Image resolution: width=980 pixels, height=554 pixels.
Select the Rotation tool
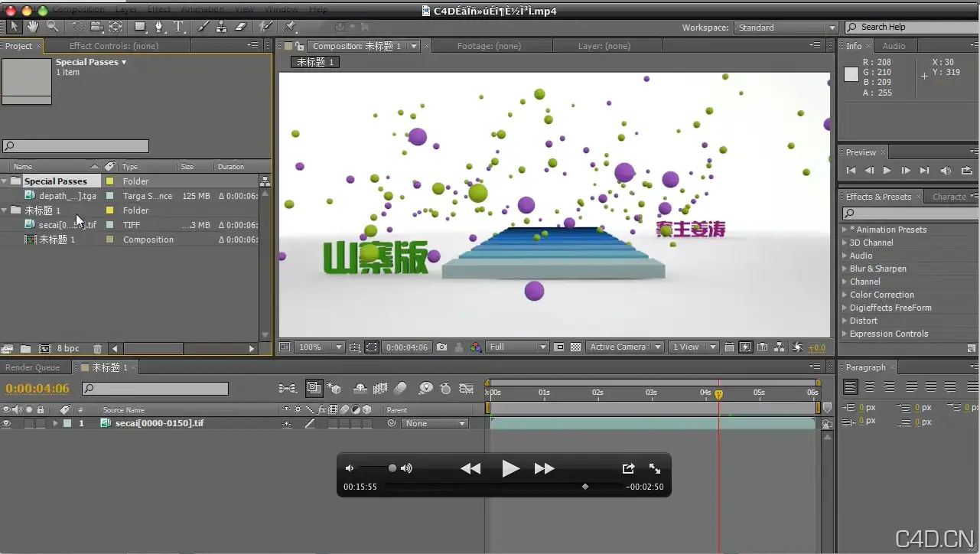(77, 26)
